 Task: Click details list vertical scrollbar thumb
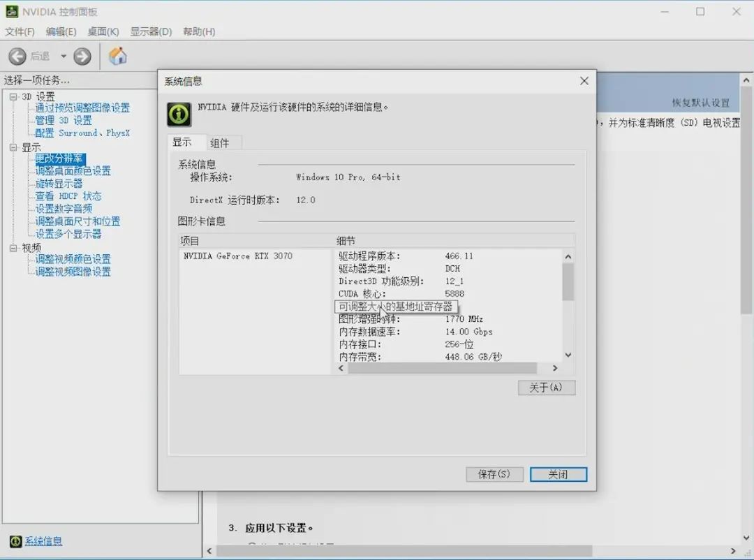tap(568, 282)
